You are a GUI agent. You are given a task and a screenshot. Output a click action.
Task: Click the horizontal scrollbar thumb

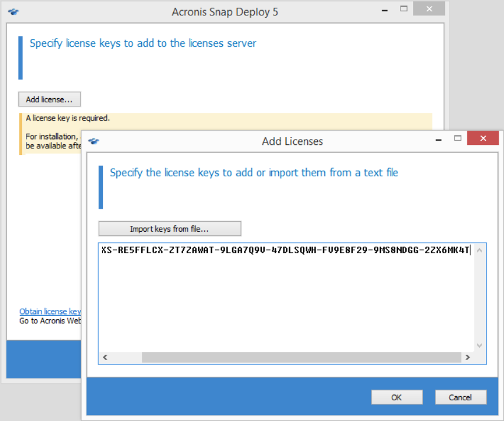pos(301,357)
